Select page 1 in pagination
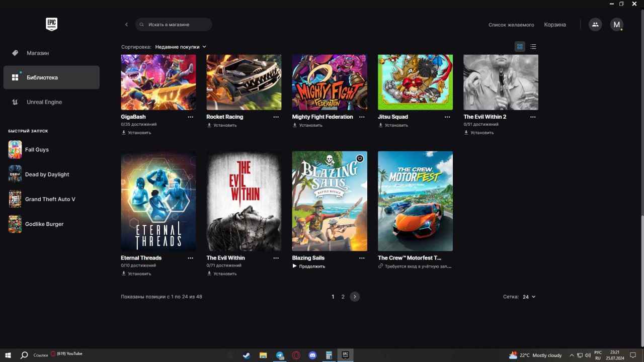The image size is (644, 362). 333,297
